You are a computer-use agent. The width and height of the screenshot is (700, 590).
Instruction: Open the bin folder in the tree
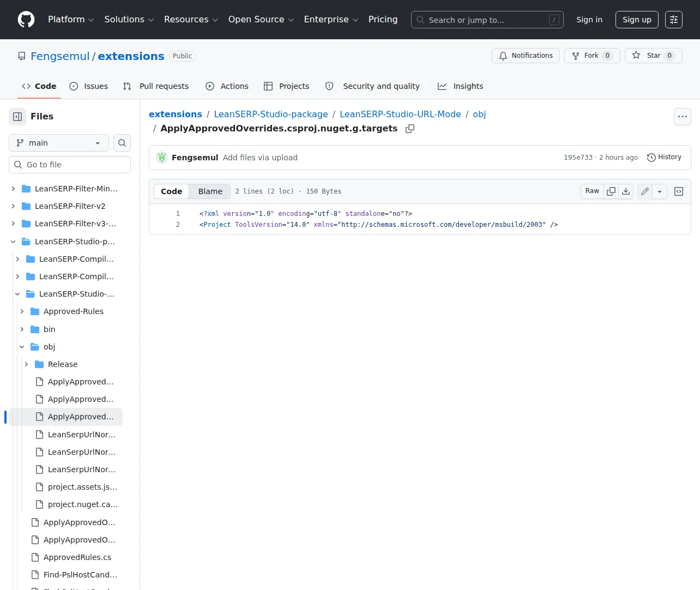pyautogui.click(x=49, y=329)
